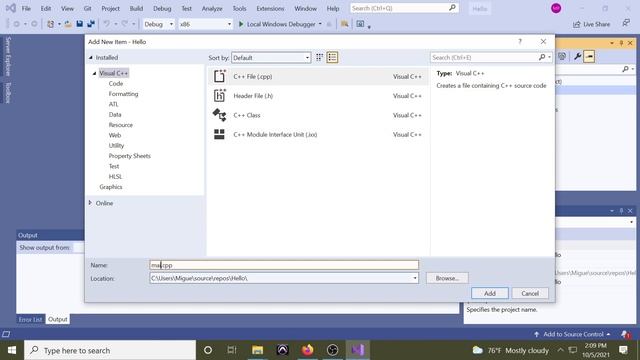Click the Save toolbar icon
Screen dimensions: 640x360
80,24
